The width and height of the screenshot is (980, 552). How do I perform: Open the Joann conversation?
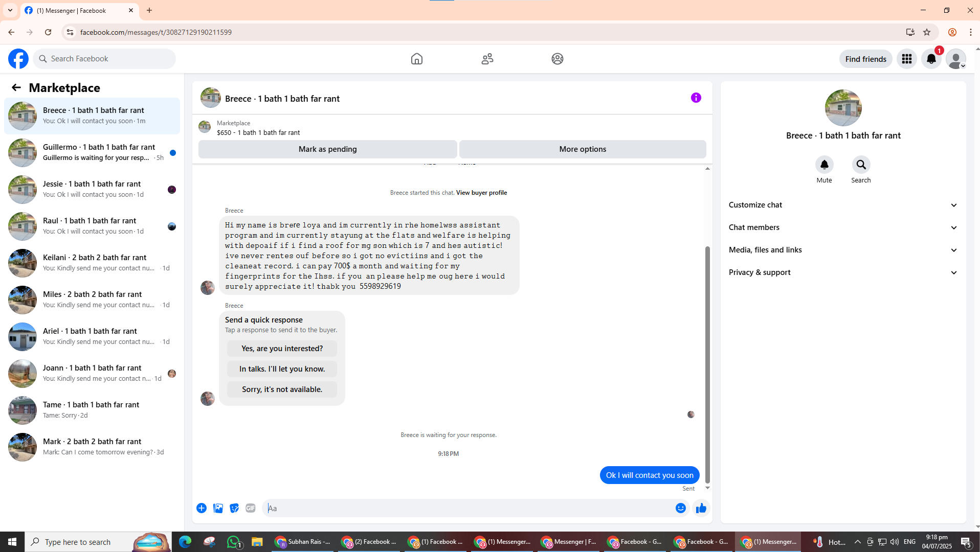pos(92,374)
